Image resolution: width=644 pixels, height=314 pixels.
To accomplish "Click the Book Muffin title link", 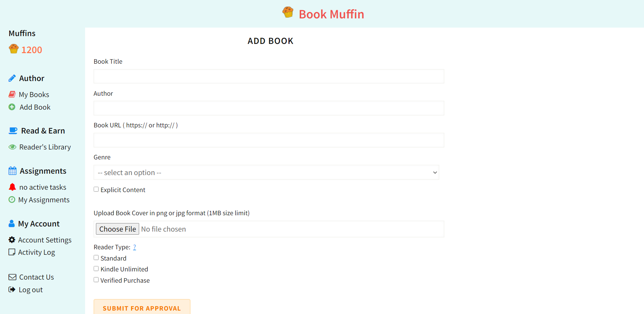I will pyautogui.click(x=331, y=14).
